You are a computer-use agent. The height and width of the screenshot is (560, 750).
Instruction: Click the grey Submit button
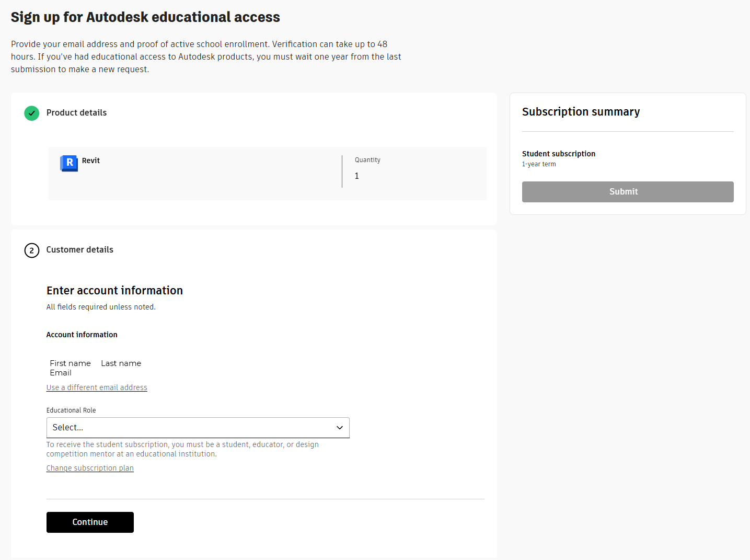coord(628,192)
